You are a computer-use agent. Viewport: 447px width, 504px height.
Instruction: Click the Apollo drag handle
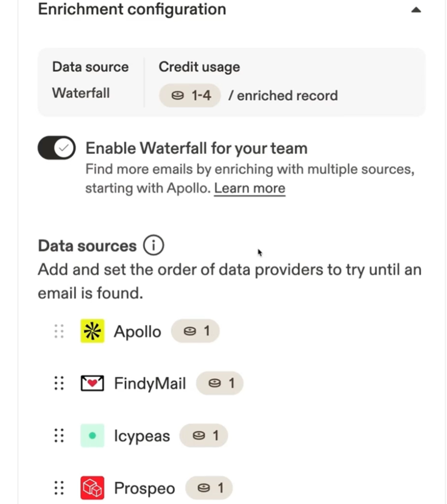tap(59, 331)
